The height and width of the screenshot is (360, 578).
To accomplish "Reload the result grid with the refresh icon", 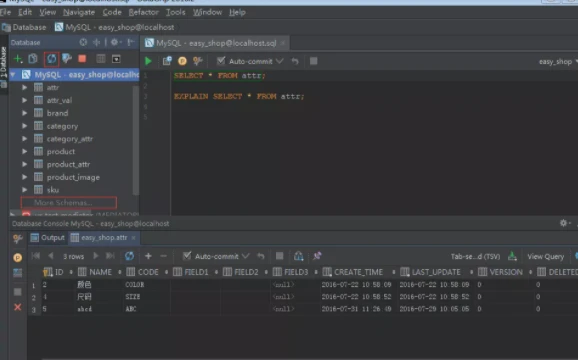I will [129, 256].
